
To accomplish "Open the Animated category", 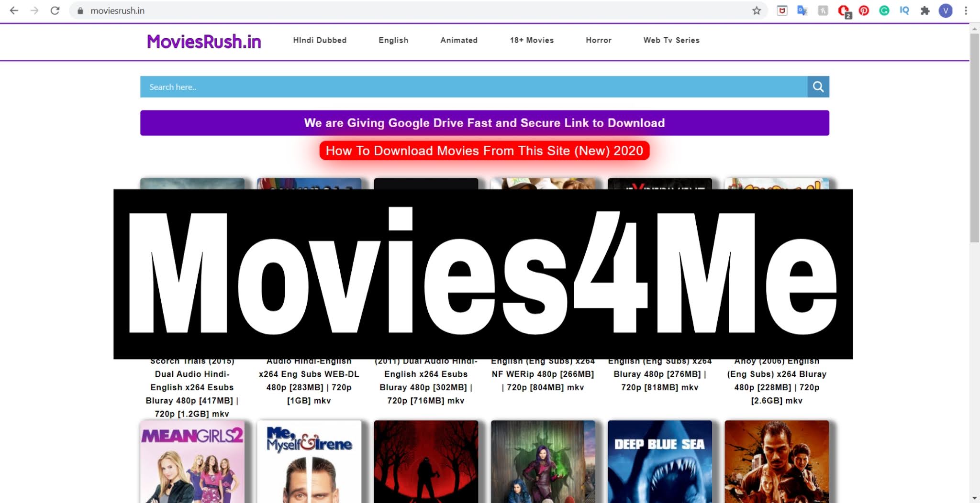I will [459, 40].
